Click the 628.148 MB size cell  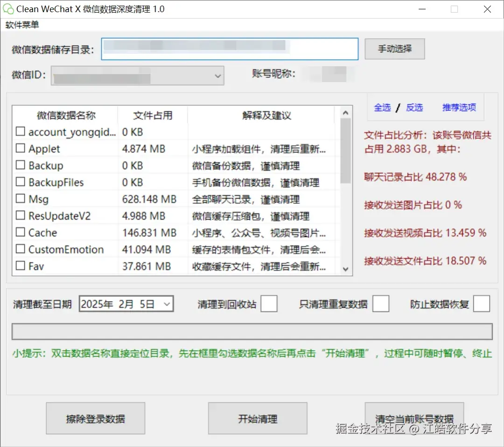click(x=149, y=199)
